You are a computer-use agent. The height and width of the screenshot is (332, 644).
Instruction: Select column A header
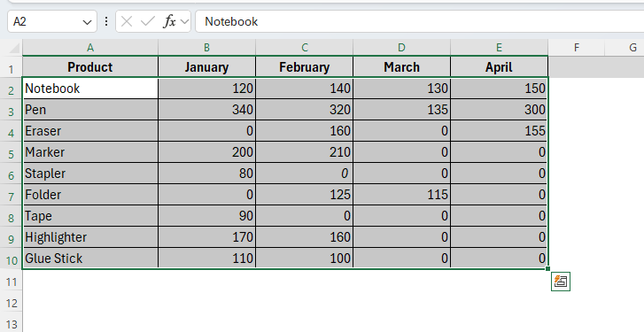pyautogui.click(x=90, y=48)
